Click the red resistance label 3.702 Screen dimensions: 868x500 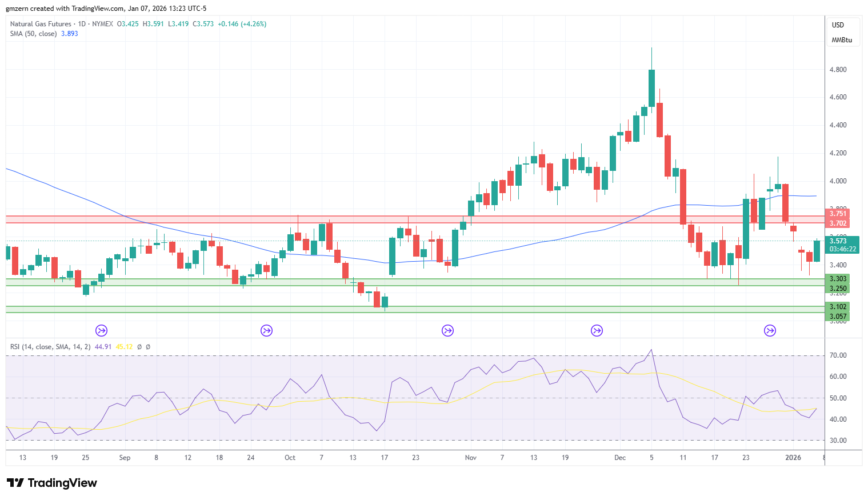(838, 223)
